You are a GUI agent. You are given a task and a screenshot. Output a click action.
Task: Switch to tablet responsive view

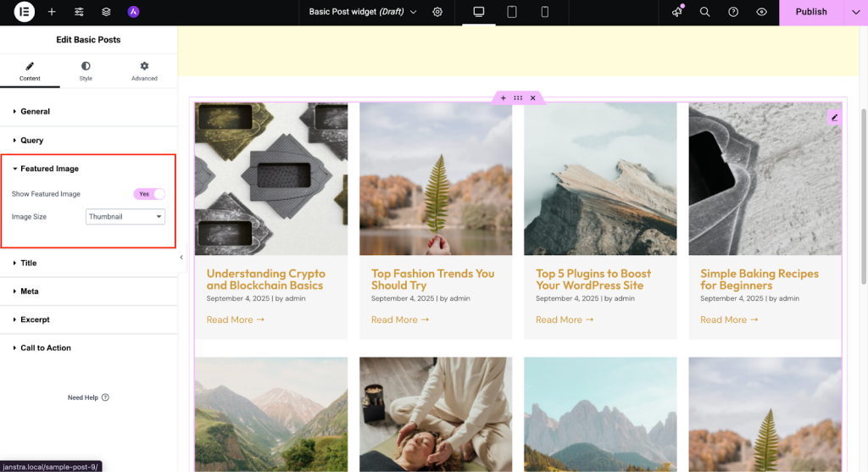point(512,12)
